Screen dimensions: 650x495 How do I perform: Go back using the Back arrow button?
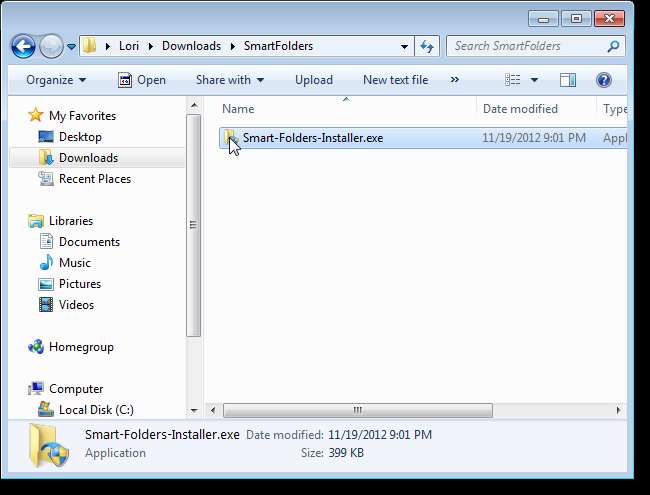23,46
